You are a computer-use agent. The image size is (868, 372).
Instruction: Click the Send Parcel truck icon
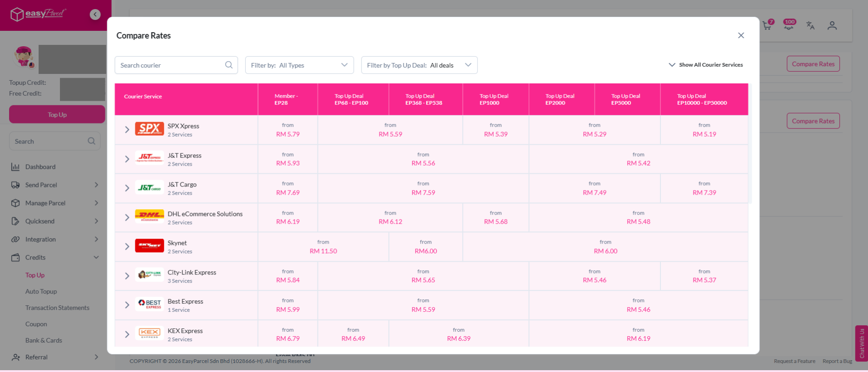point(15,185)
